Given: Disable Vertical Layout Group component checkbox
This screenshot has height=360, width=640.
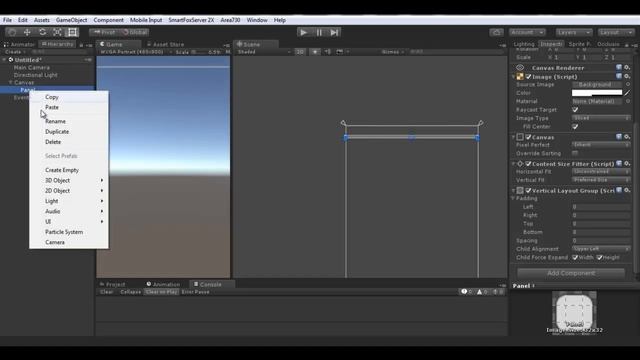Looking at the screenshot, I should tap(528, 191).
